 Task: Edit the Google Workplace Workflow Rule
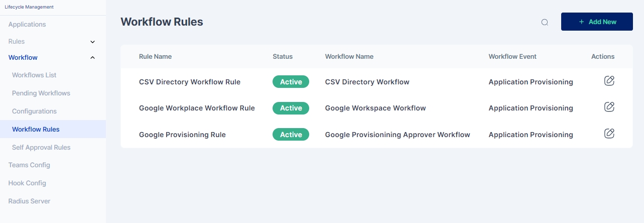609,107
